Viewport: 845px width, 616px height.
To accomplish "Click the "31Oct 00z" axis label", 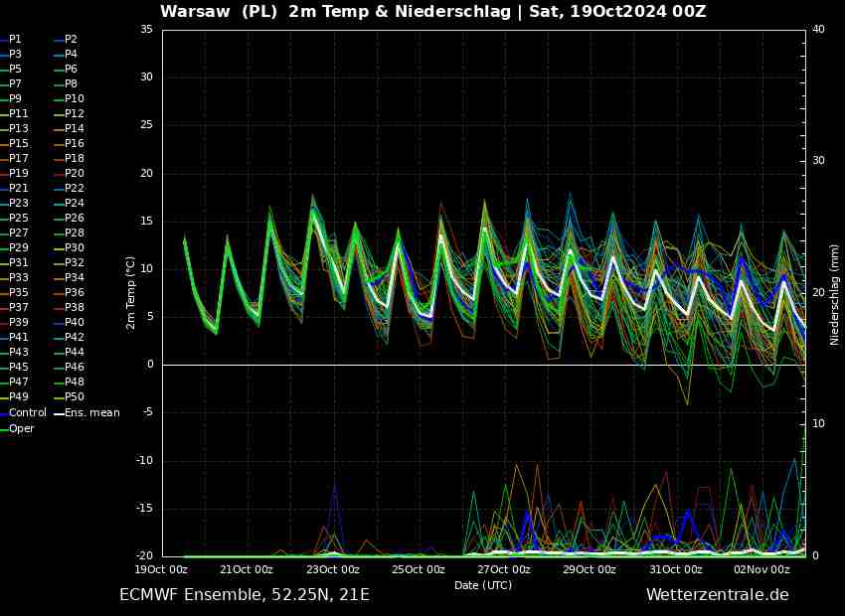I will click(x=676, y=569).
